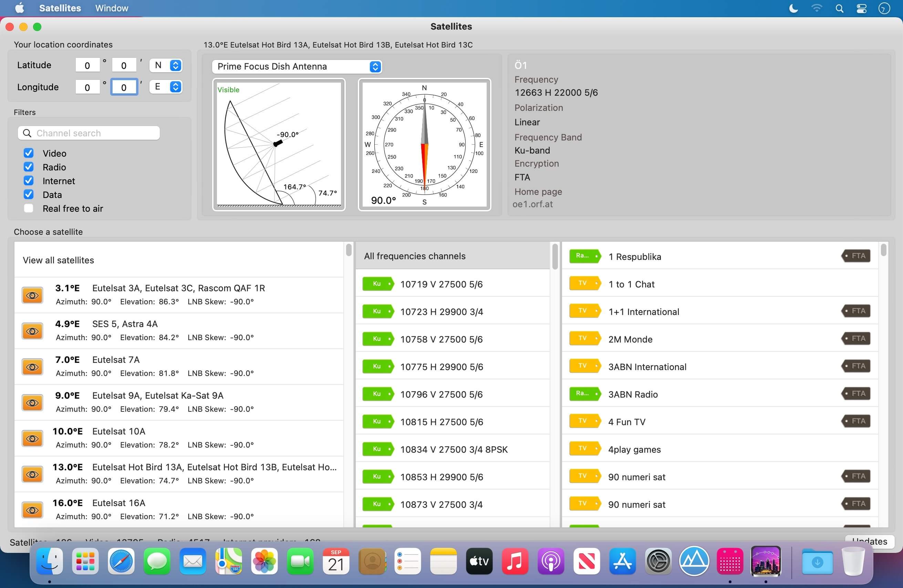Image resolution: width=903 pixels, height=588 pixels.
Task: Click the FTA badge on 1+1 International
Action: [x=856, y=311]
